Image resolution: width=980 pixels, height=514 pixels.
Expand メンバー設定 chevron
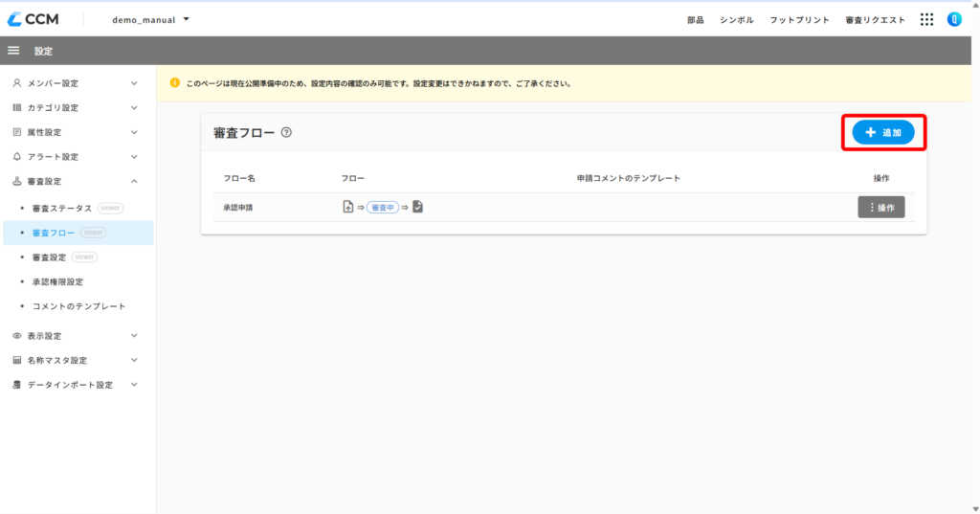(134, 83)
